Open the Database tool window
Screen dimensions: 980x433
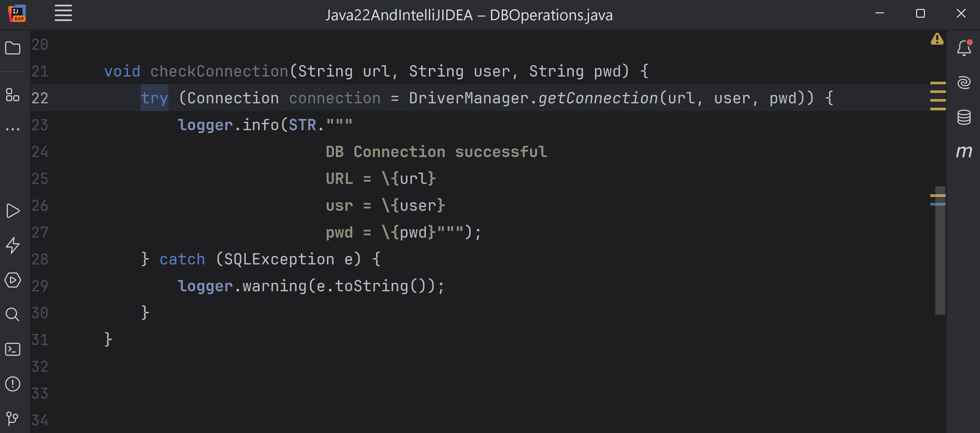964,117
